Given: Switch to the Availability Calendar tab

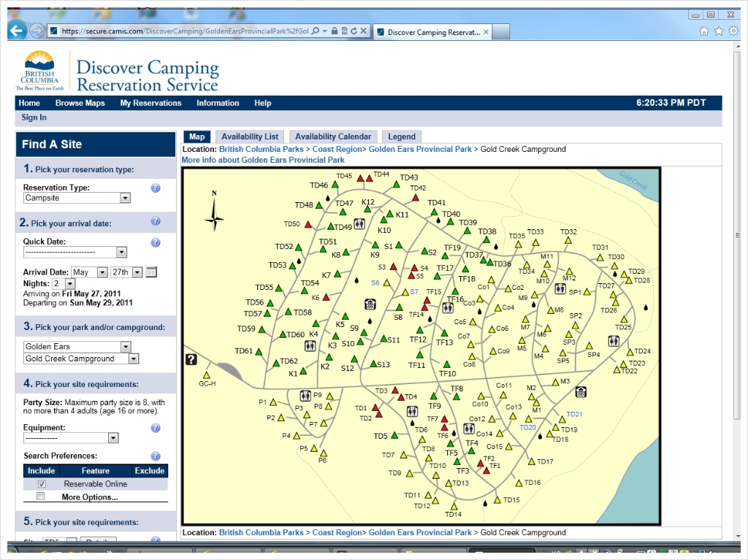Looking at the screenshot, I should (332, 137).
